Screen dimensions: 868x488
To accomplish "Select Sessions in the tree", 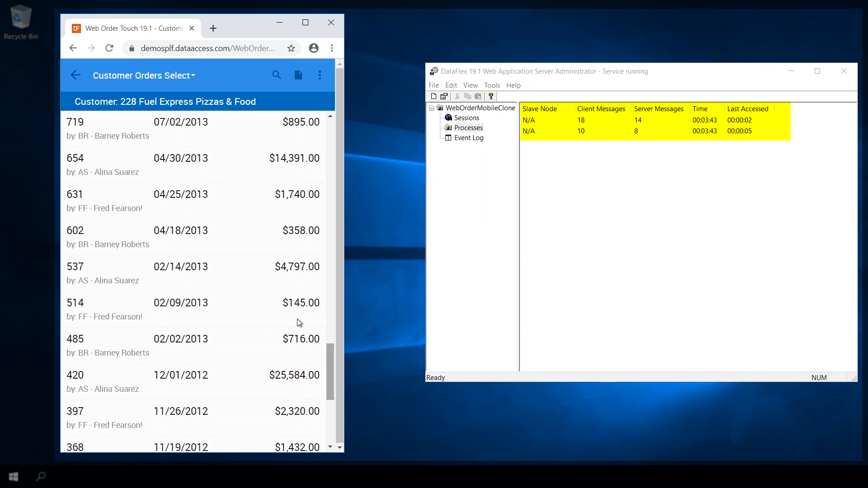I will tap(467, 118).
